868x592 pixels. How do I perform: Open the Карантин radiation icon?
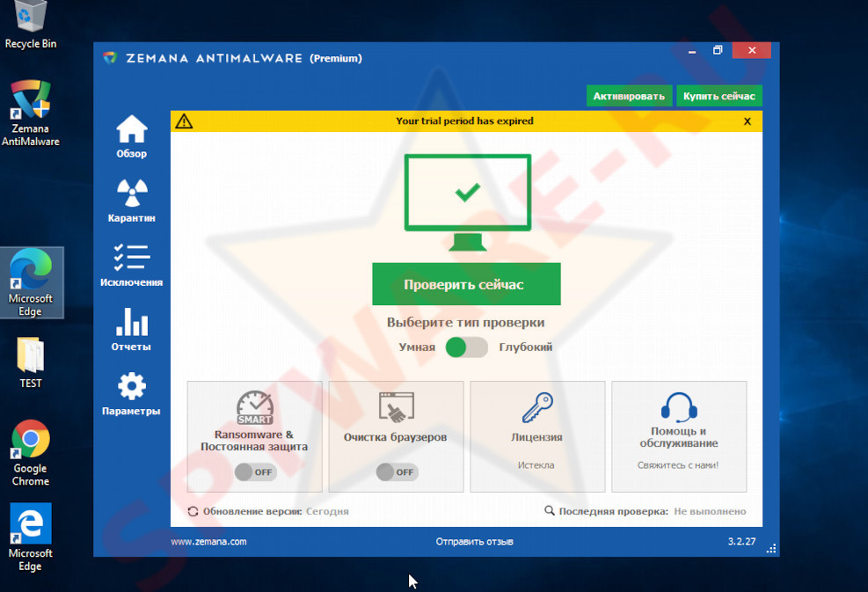(132, 194)
